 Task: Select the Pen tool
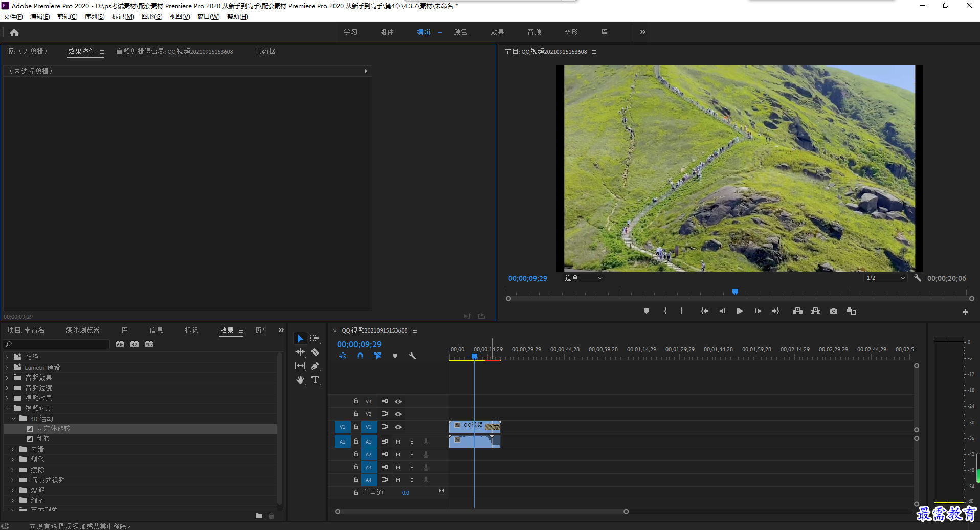[x=315, y=366]
